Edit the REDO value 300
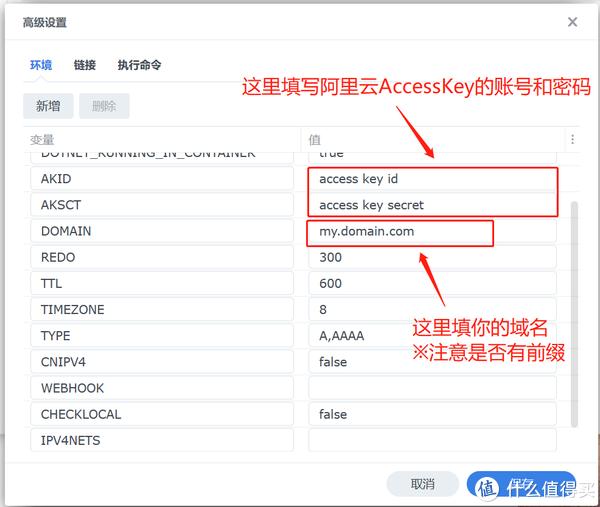 point(432,257)
